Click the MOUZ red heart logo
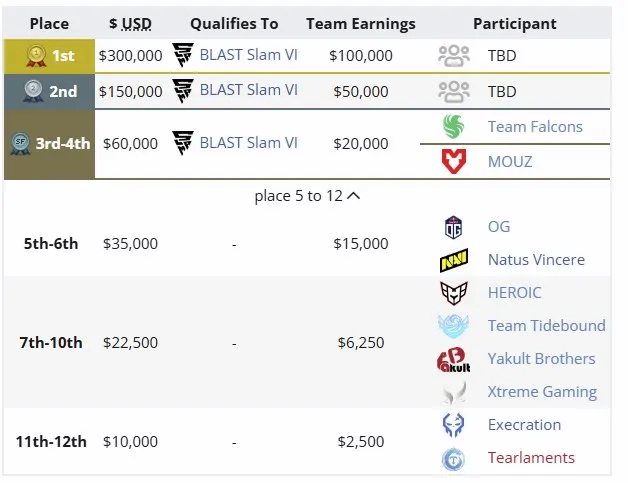628x483 pixels. point(453,161)
